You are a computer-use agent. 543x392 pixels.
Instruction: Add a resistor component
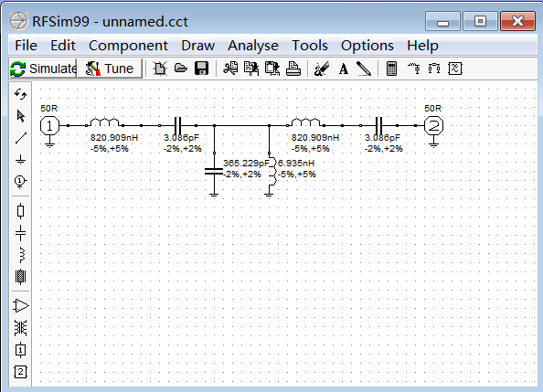point(21,210)
